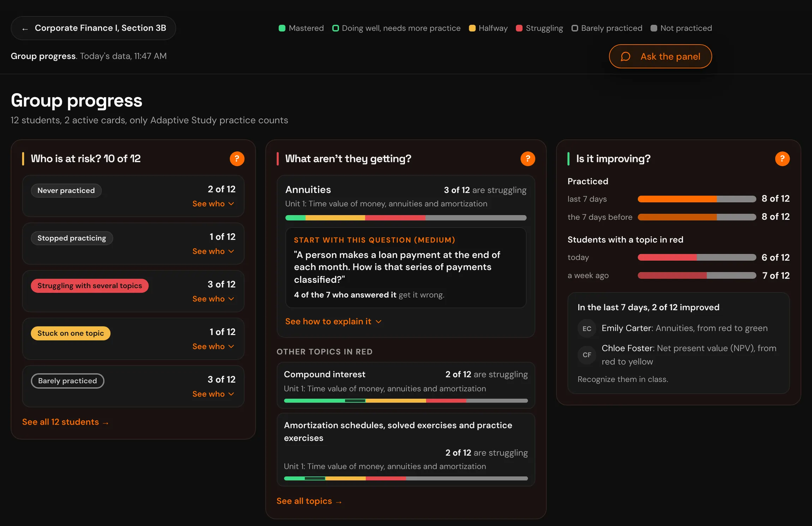
Task: Select the Never practiced tag
Action: 66,191
